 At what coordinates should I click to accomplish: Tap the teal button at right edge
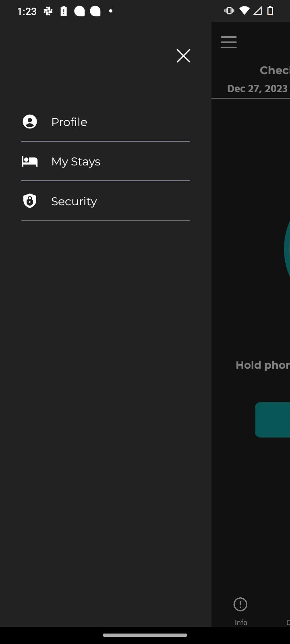click(x=273, y=419)
